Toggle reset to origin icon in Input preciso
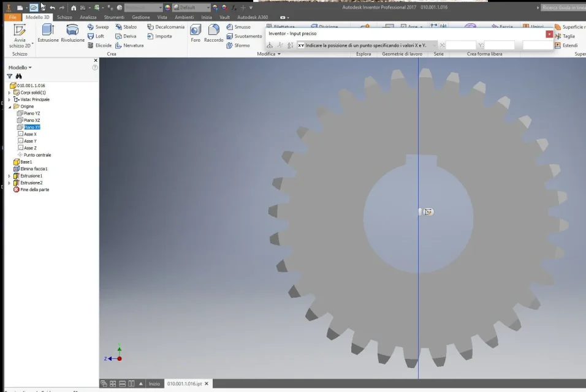586x392 pixels. click(270, 45)
